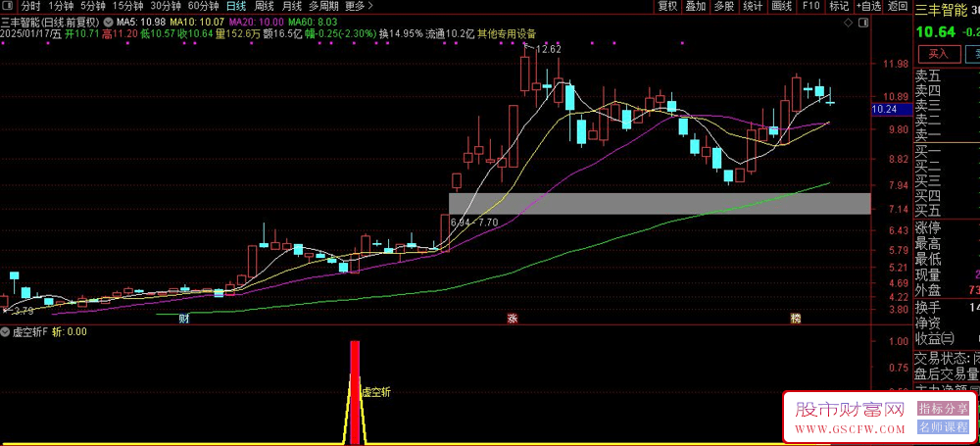Click the 三丰智能 stock name in right panel

(940, 8)
